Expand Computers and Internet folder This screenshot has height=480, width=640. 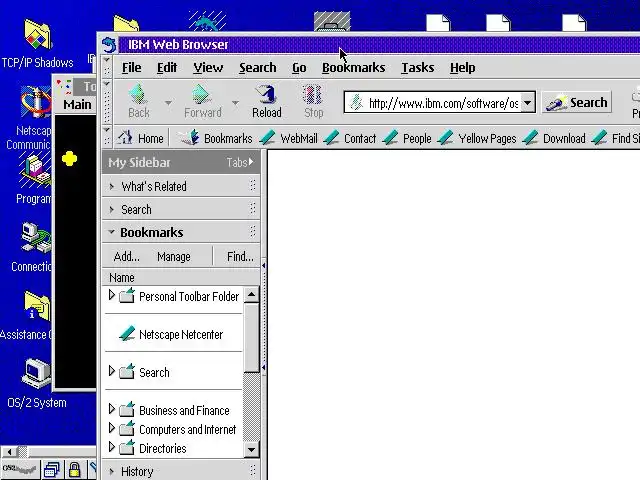point(111,428)
